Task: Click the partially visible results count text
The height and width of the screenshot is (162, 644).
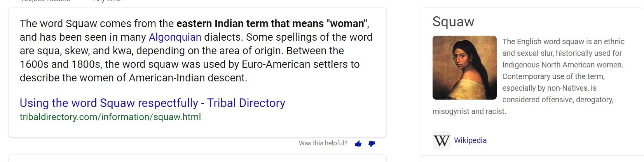Action: [45, 1]
